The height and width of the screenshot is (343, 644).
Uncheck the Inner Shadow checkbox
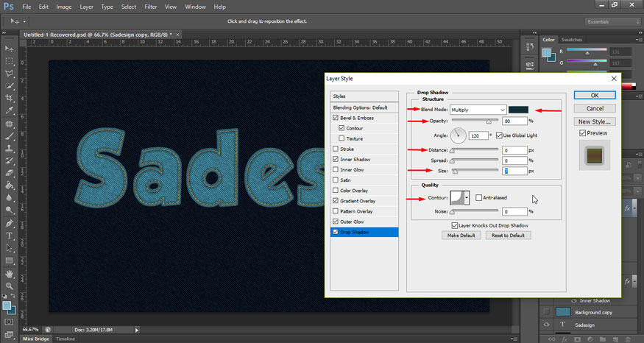pyautogui.click(x=336, y=159)
